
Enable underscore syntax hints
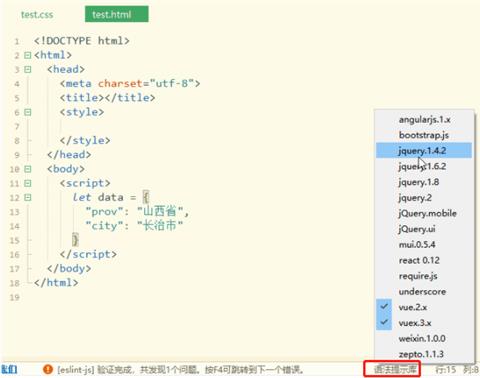[x=424, y=291]
